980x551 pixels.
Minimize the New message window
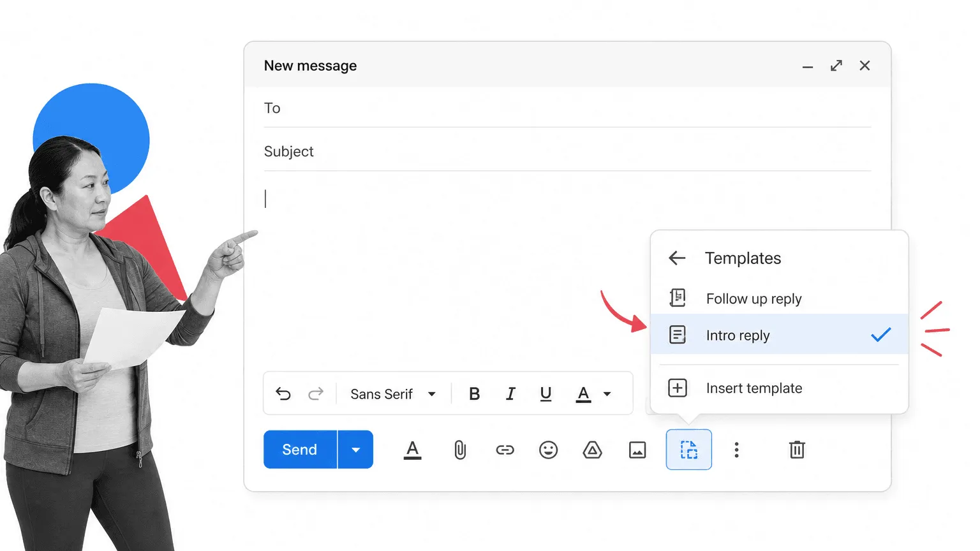point(808,66)
